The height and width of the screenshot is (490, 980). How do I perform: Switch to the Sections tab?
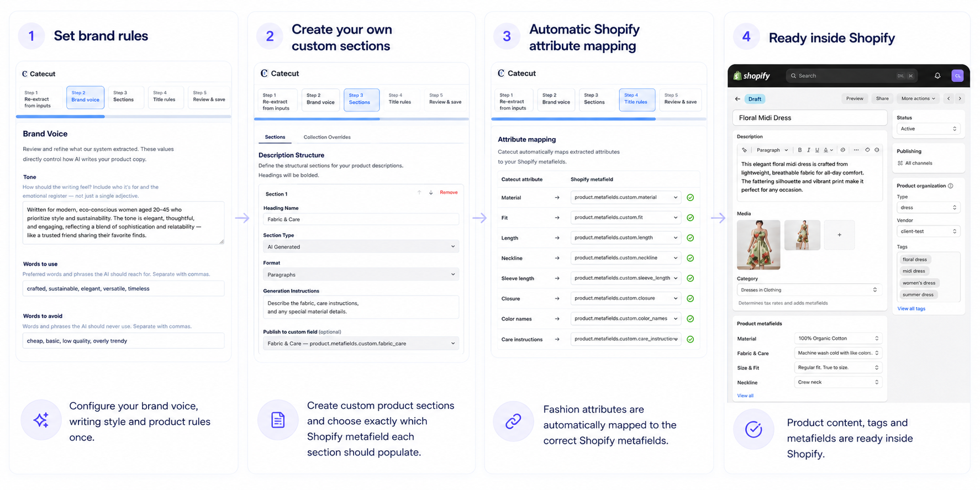pos(275,137)
